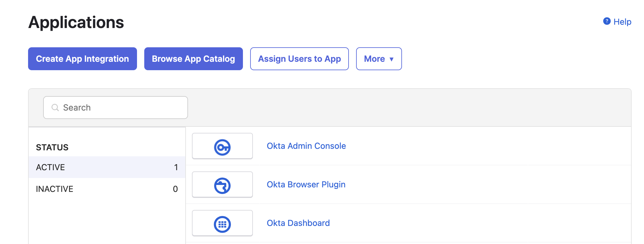The width and height of the screenshot is (644, 244).
Task: Click the INACTIVE count value 0
Action: (175, 189)
